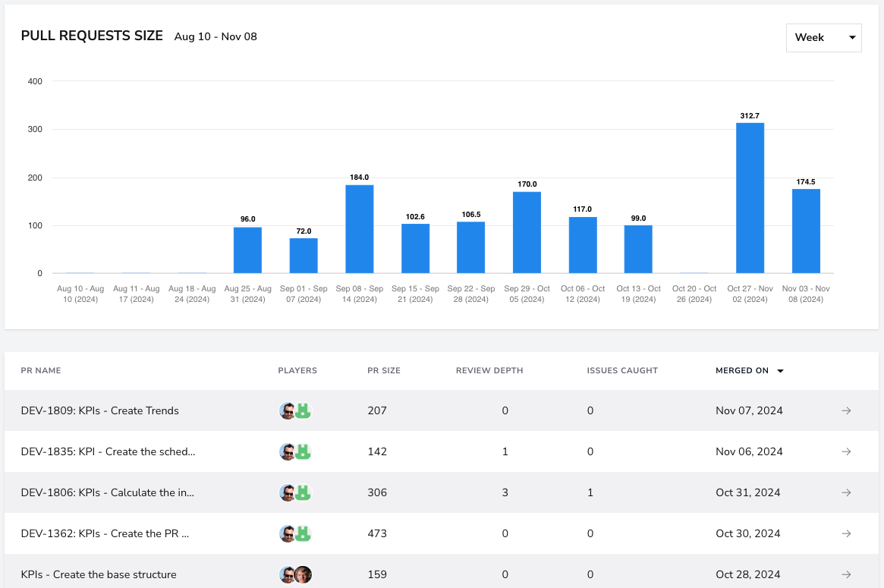Click the Issues Caught column header
Viewport: 884px width, 588px height.
tap(622, 371)
